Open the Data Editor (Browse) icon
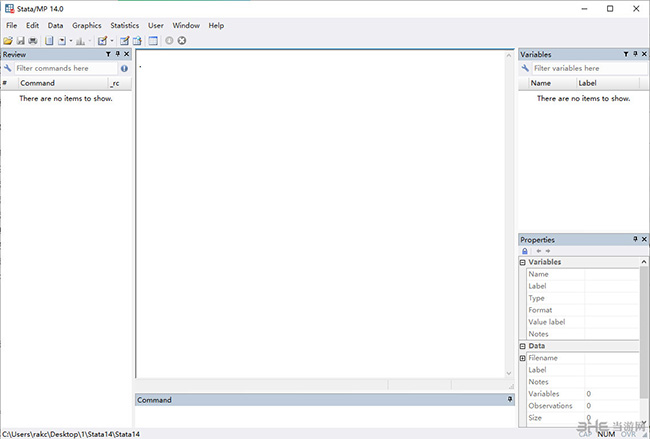Viewport: 650px width, 439px height. [x=137, y=41]
